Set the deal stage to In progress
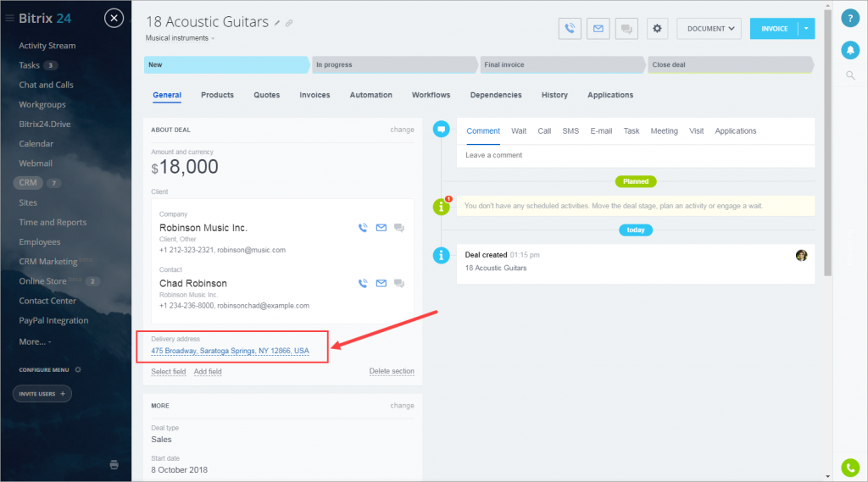 click(x=394, y=64)
